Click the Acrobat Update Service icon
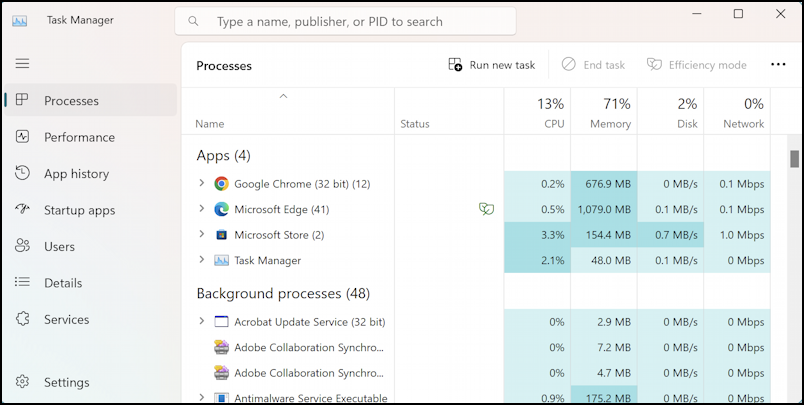Screen dimensions: 804x405 point(222,322)
